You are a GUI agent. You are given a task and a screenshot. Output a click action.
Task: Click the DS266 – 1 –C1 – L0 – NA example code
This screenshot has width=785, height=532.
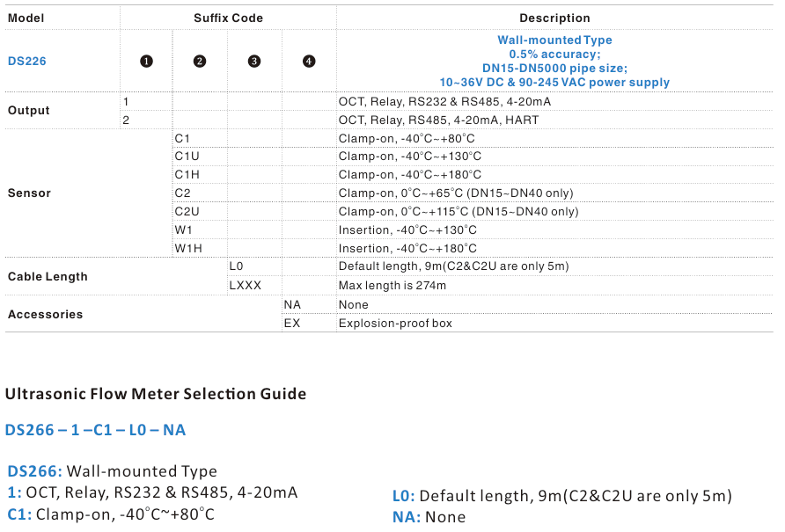[x=96, y=430]
